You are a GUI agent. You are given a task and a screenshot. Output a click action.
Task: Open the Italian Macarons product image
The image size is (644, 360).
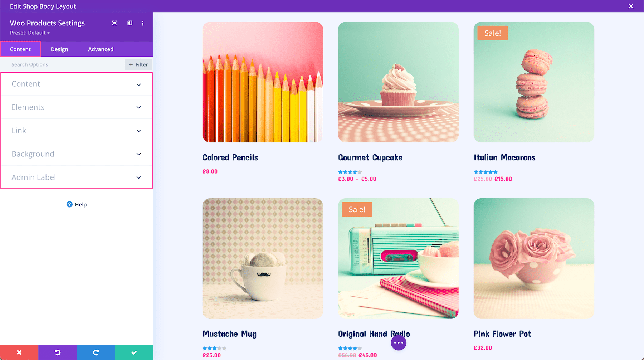[534, 82]
